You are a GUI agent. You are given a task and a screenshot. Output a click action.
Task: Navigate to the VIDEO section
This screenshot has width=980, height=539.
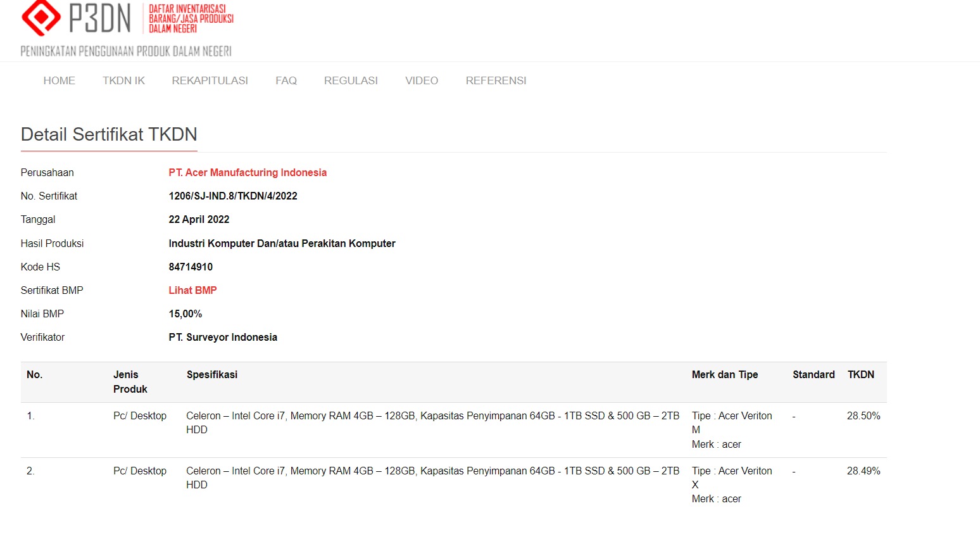(422, 80)
